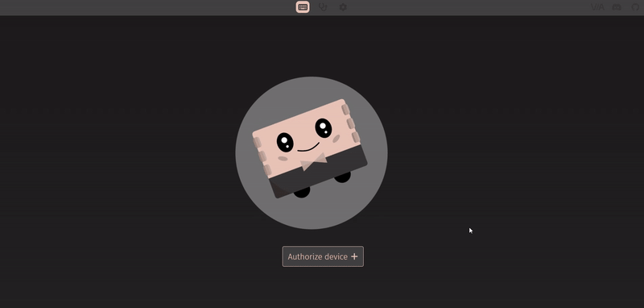Click the VIA logo in the header
Image resolution: width=644 pixels, height=308 pixels.
(597, 7)
